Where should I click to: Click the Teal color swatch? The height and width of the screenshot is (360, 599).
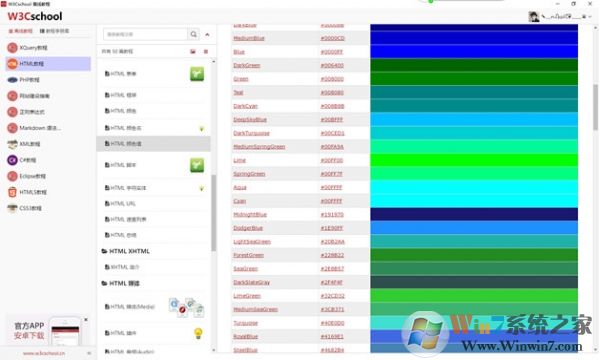coord(474,92)
